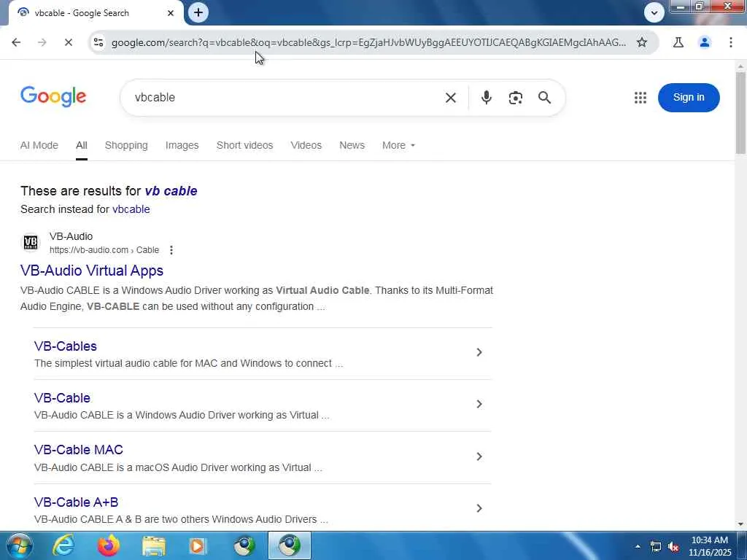Show hidden system tray icons arrow
Screen dimensions: 747x560
pyautogui.click(x=638, y=546)
